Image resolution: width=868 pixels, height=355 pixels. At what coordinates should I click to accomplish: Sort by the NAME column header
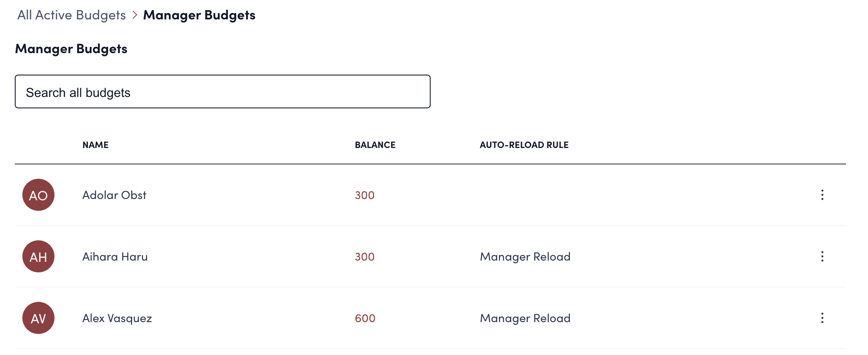[x=95, y=145]
